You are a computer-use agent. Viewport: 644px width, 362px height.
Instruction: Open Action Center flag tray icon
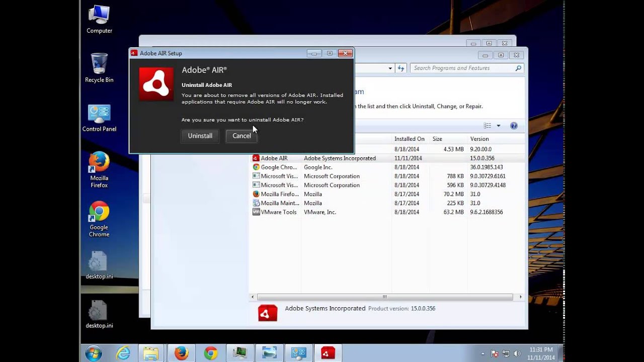click(x=495, y=353)
